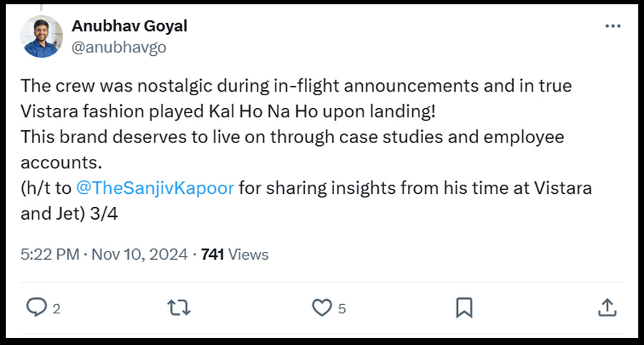Bookmark this tweet

click(464, 307)
